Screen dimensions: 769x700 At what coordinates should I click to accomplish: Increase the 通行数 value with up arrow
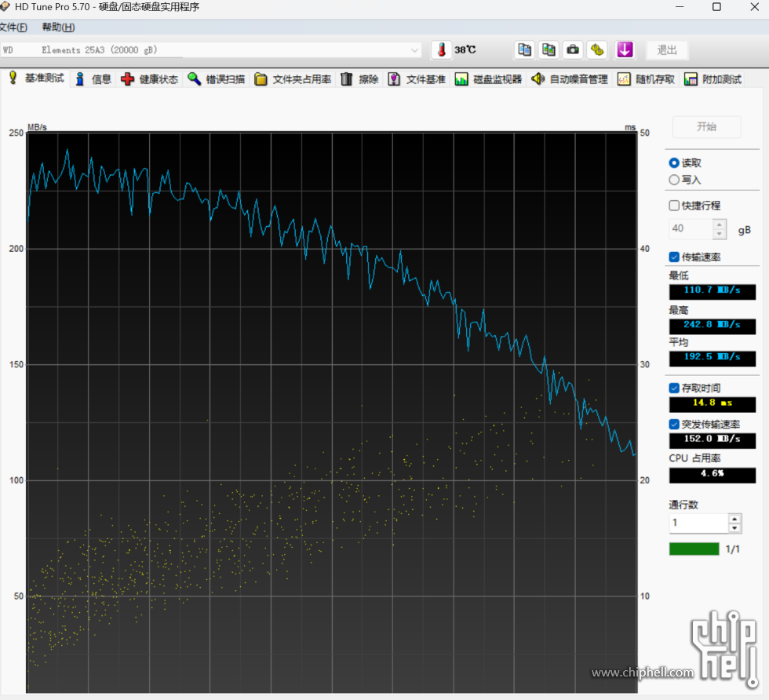pyautogui.click(x=734, y=519)
